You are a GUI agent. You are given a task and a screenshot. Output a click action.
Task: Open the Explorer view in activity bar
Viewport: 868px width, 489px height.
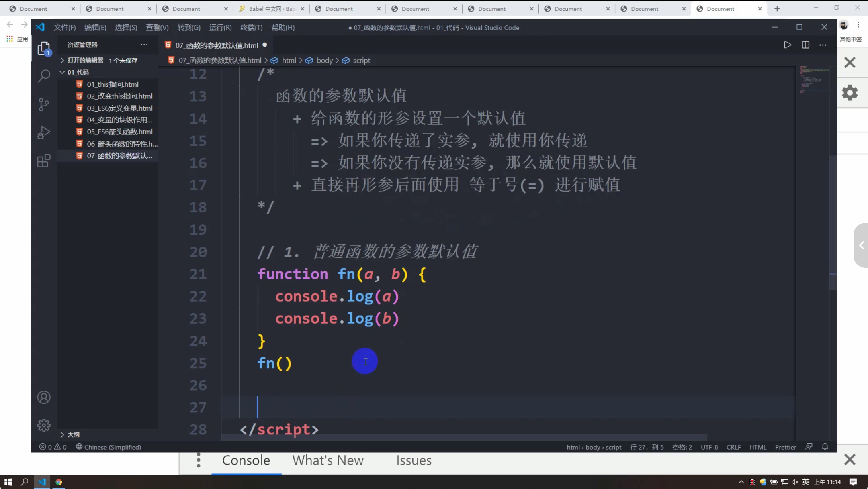(44, 49)
